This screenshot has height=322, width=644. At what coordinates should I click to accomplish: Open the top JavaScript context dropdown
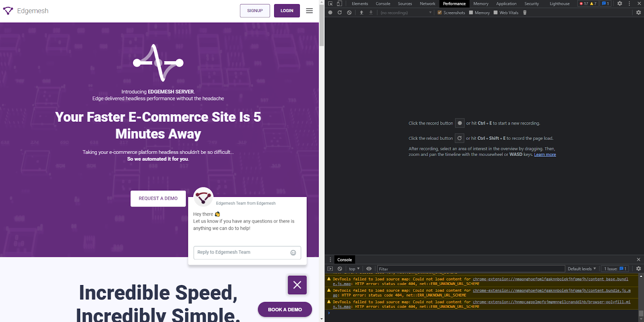coord(354,269)
